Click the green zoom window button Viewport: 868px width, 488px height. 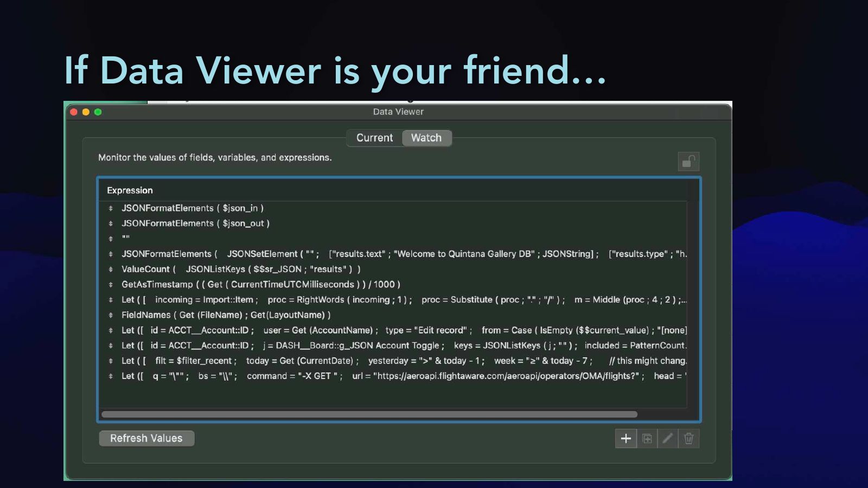click(98, 112)
